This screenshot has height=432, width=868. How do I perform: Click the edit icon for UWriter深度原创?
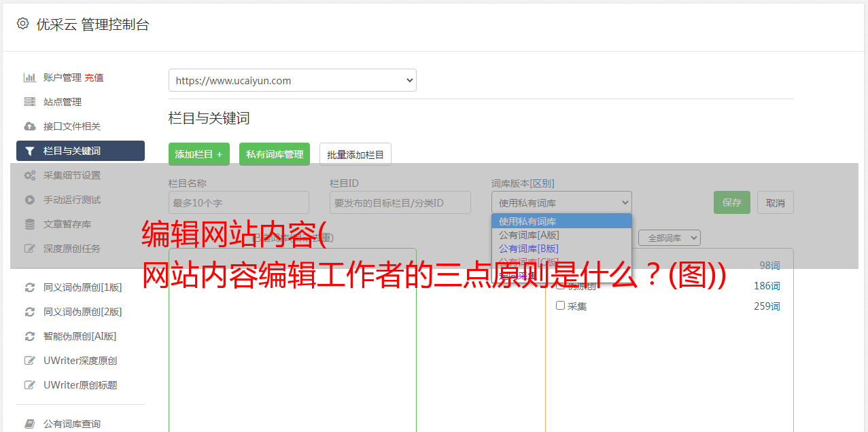pyautogui.click(x=29, y=361)
